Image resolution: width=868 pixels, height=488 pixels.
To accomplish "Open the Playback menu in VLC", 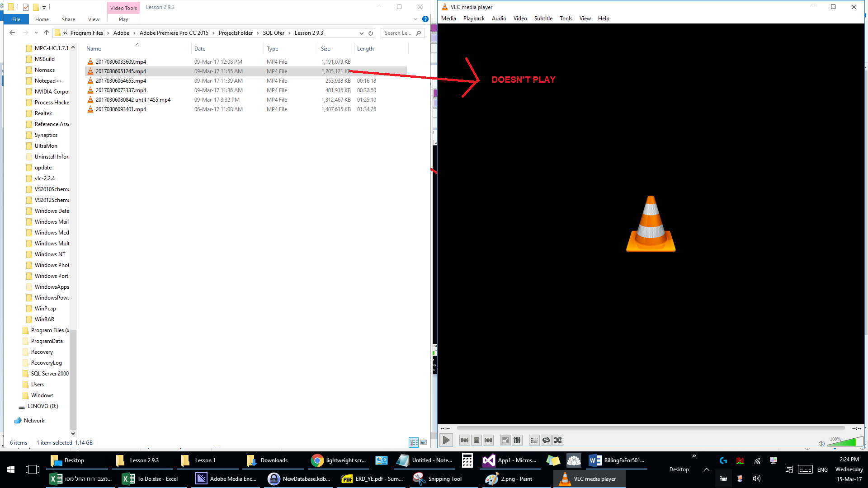I will [x=473, y=19].
